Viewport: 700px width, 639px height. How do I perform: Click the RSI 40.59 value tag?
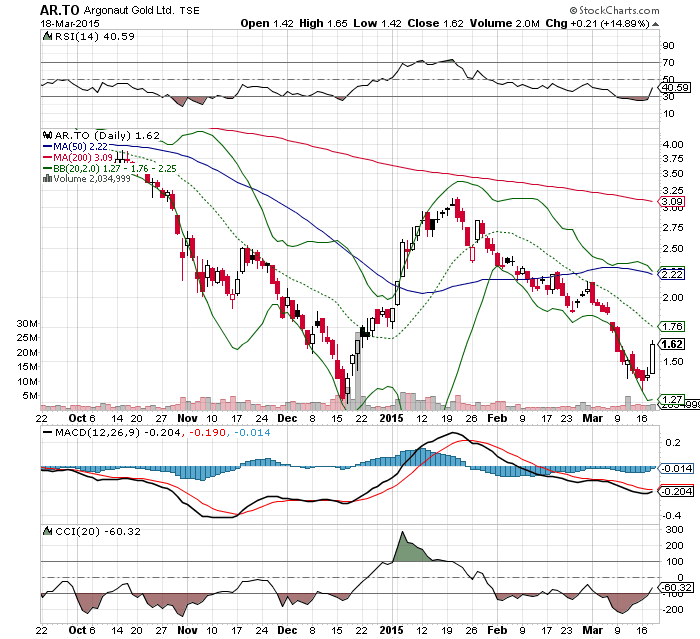675,88
